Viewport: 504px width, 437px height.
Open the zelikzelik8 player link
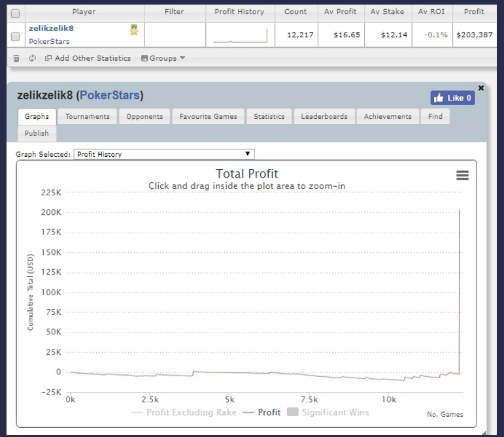click(x=51, y=29)
